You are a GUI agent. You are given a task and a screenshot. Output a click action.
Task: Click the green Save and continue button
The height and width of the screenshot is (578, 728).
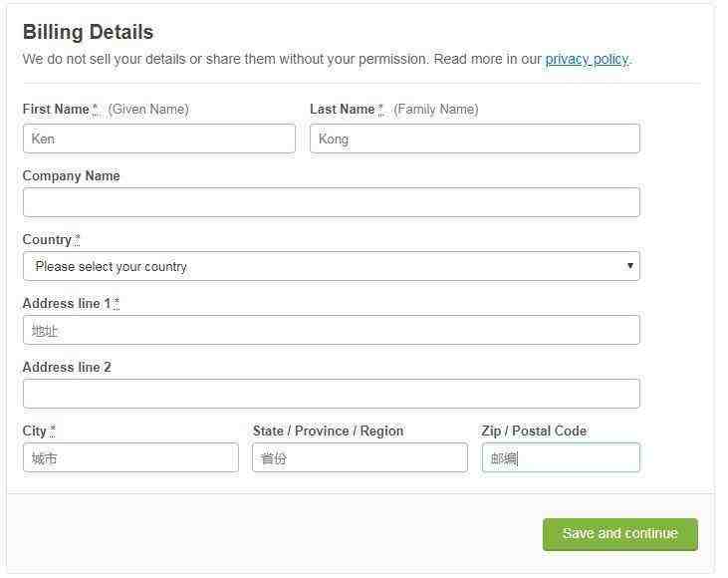[x=620, y=534]
